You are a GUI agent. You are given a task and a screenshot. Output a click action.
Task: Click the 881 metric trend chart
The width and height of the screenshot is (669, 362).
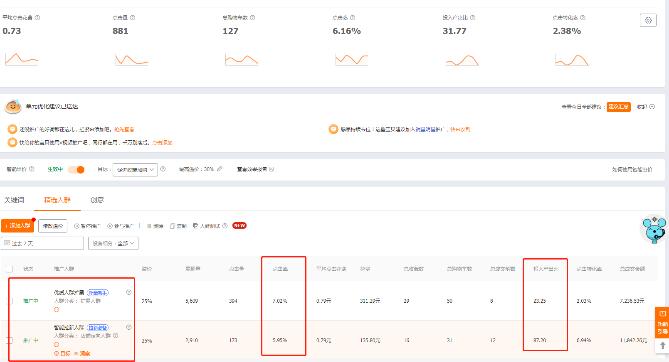point(131,59)
